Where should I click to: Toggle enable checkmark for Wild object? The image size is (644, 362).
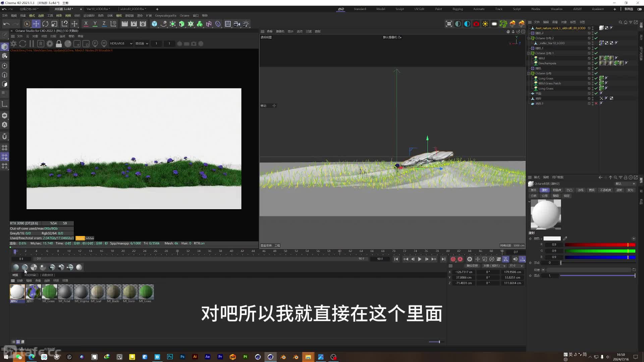click(x=596, y=58)
